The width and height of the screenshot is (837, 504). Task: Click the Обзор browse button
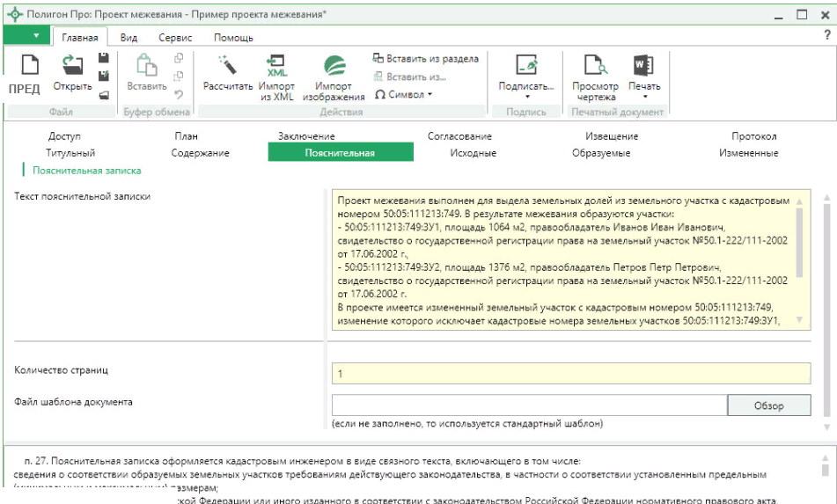[768, 405]
